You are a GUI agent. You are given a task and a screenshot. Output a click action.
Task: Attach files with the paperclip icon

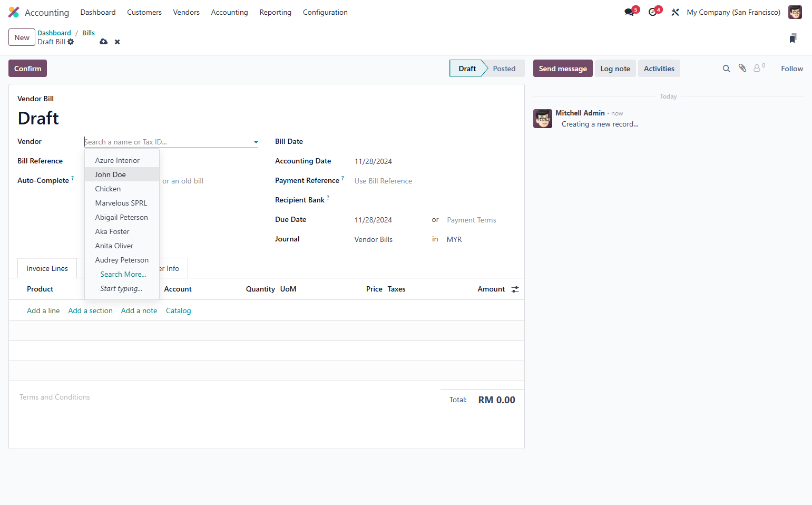point(742,68)
